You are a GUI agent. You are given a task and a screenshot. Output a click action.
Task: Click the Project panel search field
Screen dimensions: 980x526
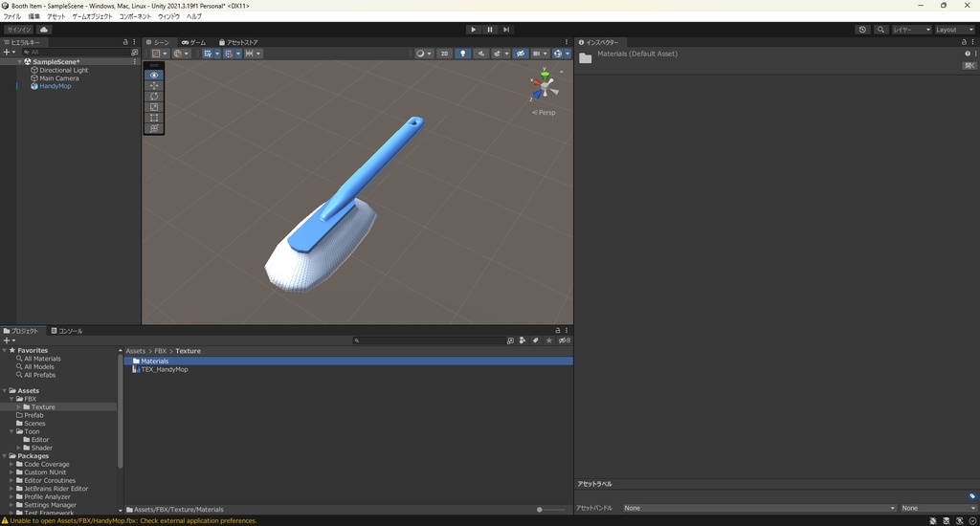click(429, 340)
